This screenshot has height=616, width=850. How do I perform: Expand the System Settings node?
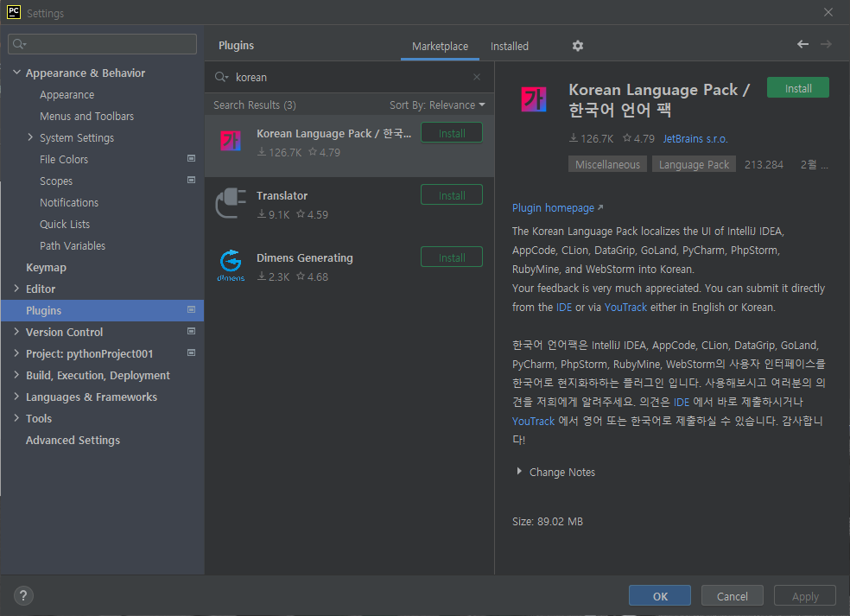coord(30,137)
